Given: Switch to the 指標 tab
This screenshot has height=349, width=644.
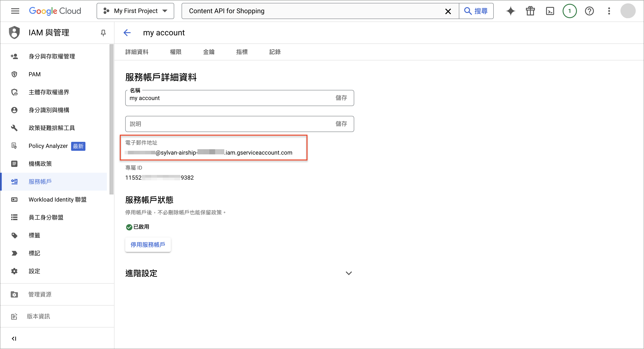Looking at the screenshot, I should [242, 52].
